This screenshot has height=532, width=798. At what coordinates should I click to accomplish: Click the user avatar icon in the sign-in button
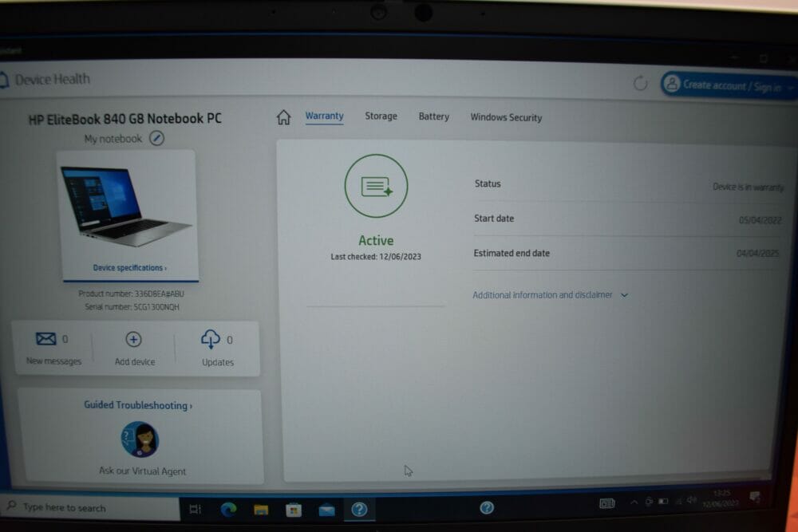tap(672, 84)
